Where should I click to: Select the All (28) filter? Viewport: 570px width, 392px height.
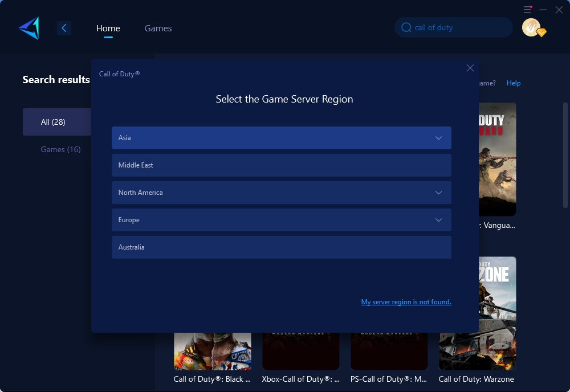[56, 122]
